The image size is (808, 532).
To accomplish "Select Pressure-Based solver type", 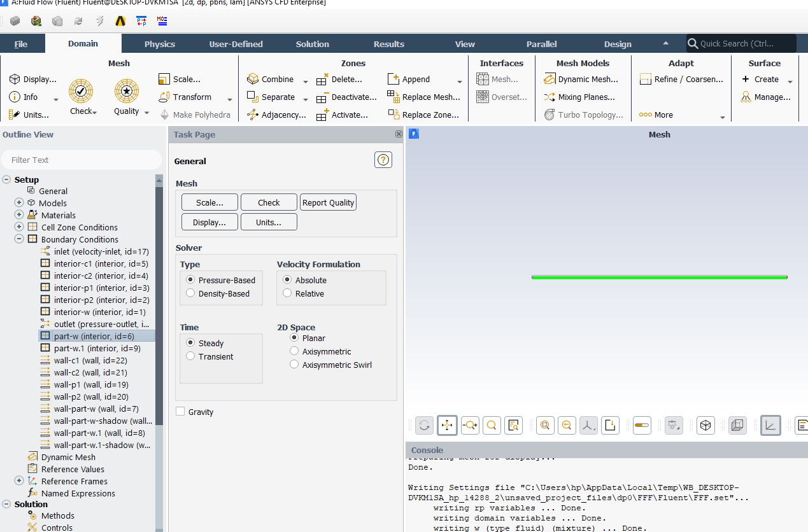I will click(x=190, y=280).
